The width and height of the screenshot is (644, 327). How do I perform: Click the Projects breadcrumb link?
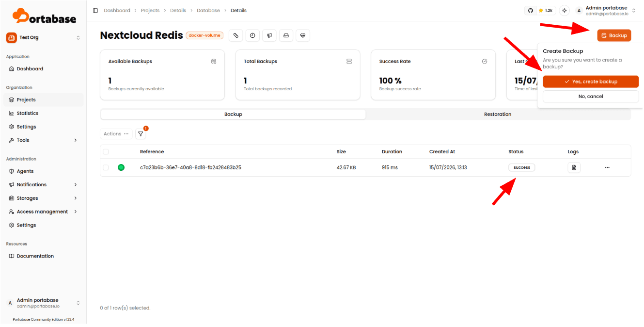[150, 11]
